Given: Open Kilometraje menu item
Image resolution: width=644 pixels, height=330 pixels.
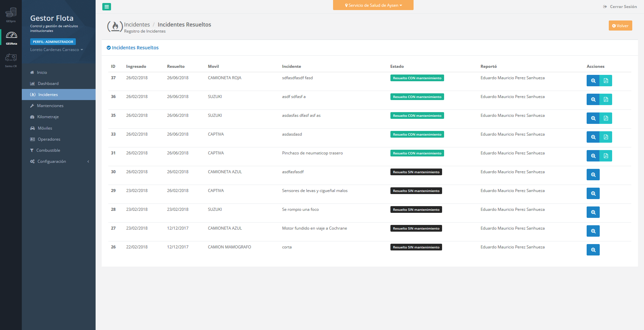Looking at the screenshot, I should point(48,117).
